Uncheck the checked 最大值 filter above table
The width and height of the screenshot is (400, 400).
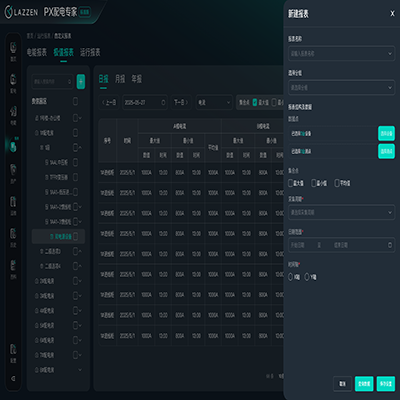pos(255,102)
